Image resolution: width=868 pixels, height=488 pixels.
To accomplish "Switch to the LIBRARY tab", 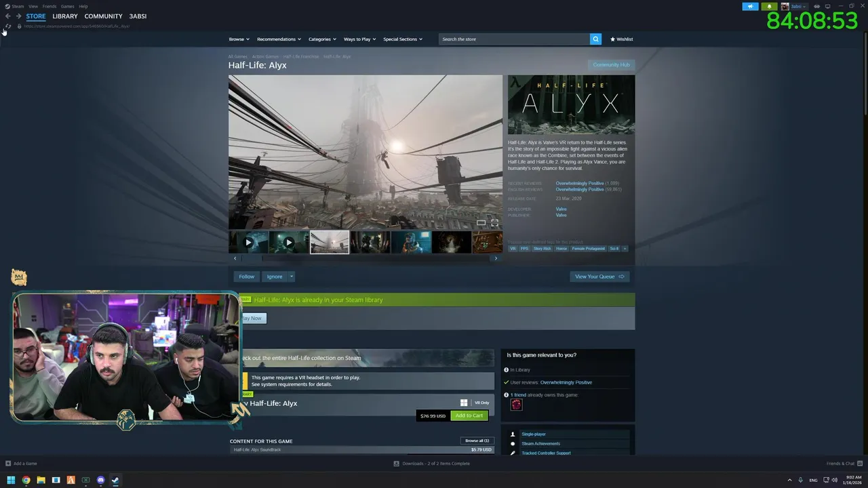I will click(x=65, y=16).
